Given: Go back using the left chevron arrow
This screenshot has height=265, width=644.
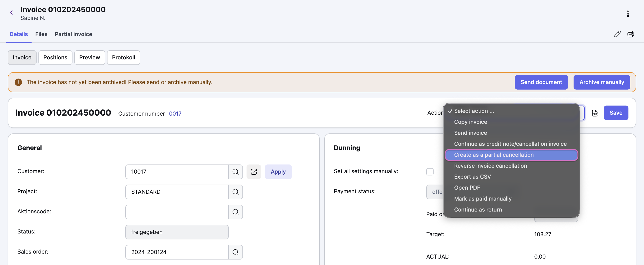Looking at the screenshot, I should [x=11, y=13].
